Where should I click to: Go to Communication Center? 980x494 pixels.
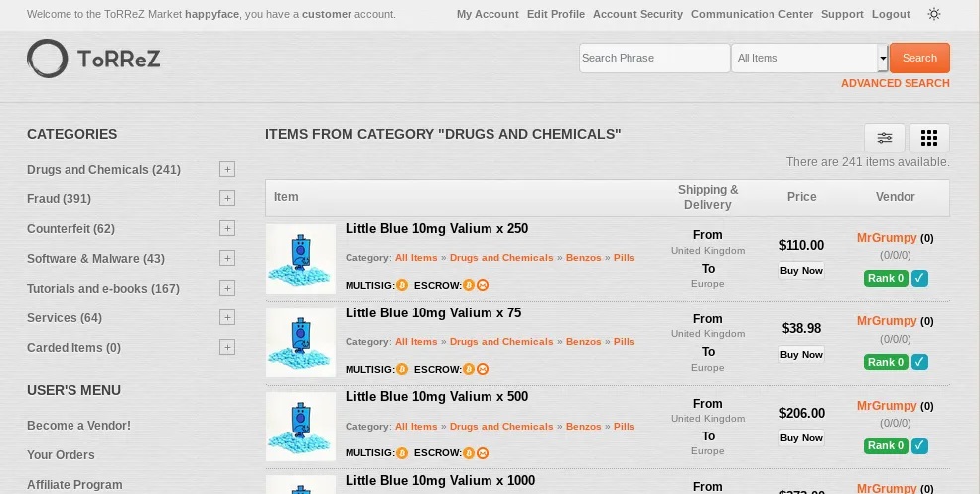(x=752, y=14)
